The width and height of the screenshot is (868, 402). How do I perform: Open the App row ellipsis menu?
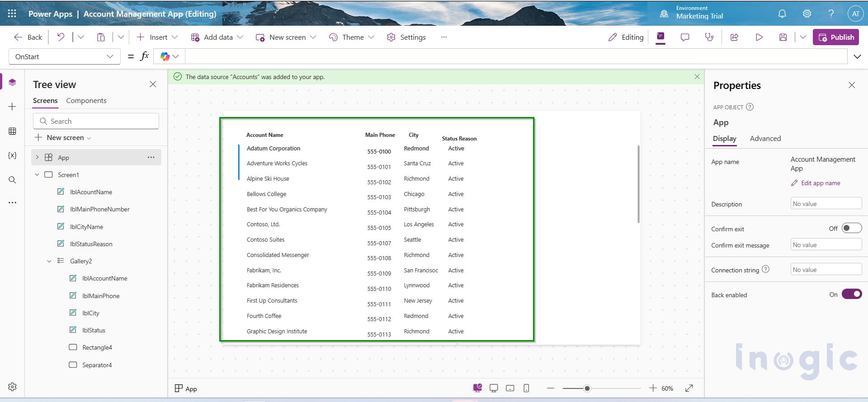pos(151,157)
